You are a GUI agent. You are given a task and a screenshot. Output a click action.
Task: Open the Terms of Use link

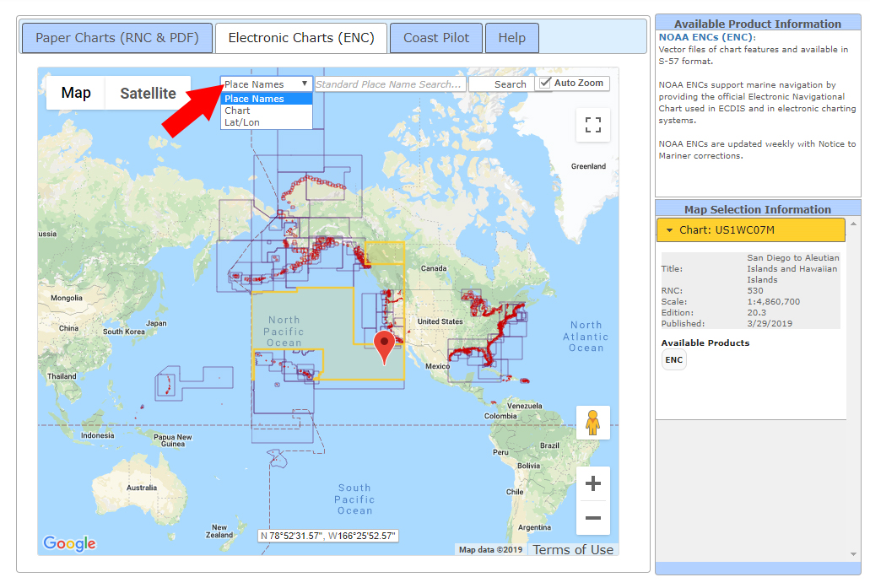pos(573,550)
